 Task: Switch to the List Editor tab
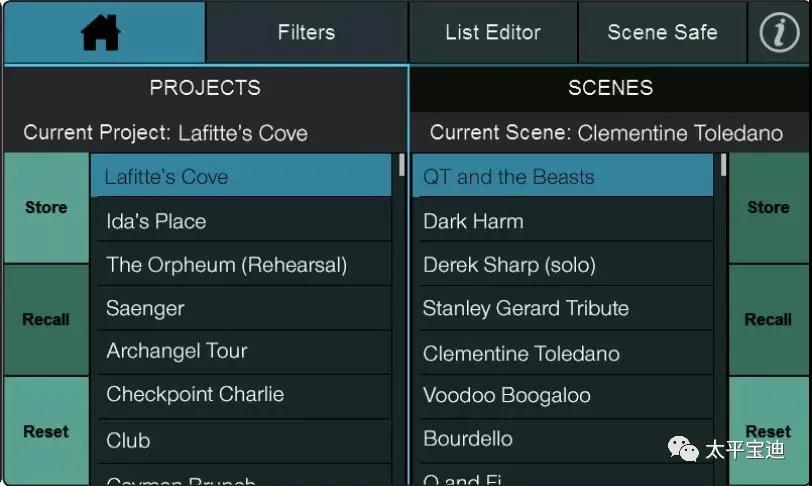(493, 32)
